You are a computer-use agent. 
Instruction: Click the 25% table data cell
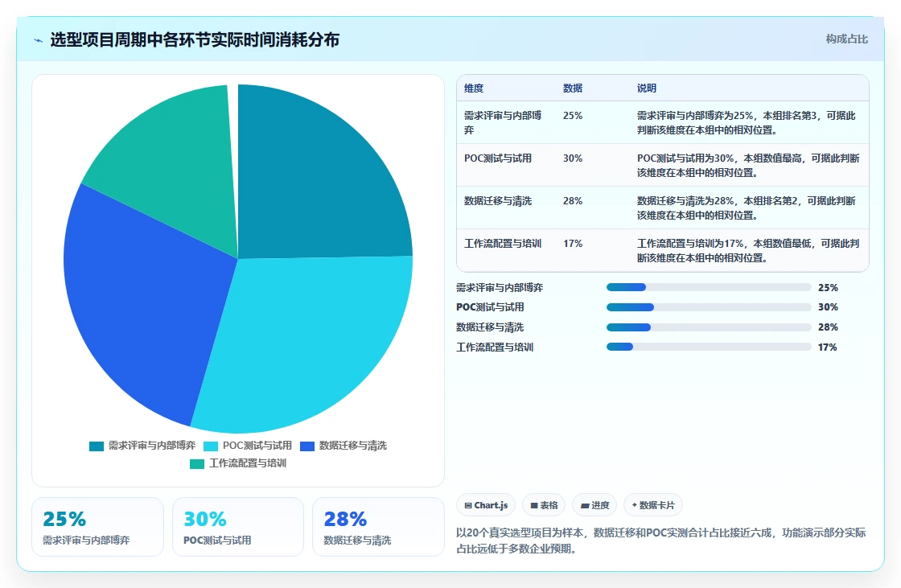click(573, 116)
